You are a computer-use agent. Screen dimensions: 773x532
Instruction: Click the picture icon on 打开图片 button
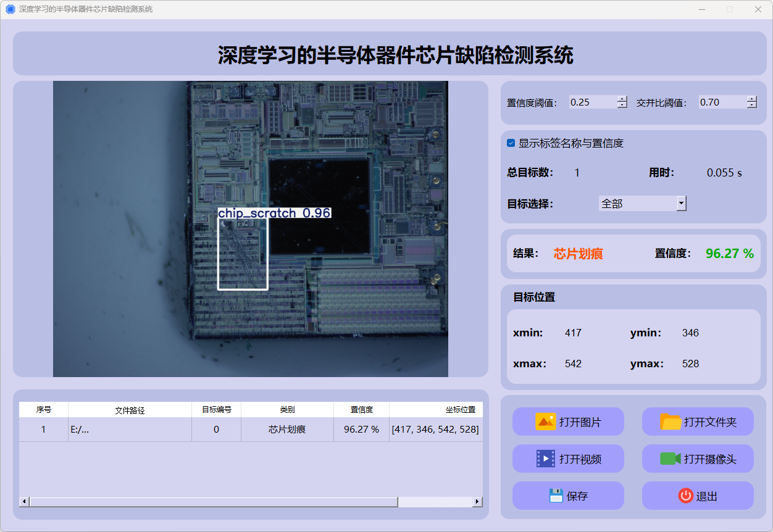(x=546, y=422)
